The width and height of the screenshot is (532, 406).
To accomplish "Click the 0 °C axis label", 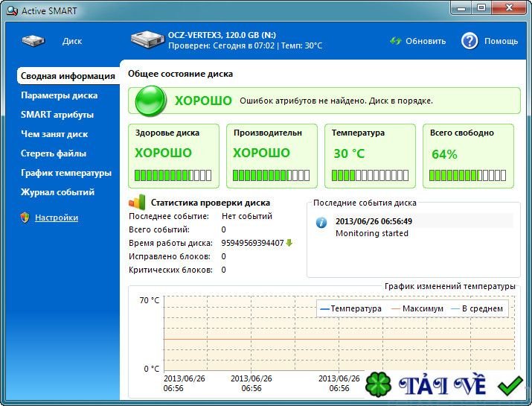I will pos(151,369).
